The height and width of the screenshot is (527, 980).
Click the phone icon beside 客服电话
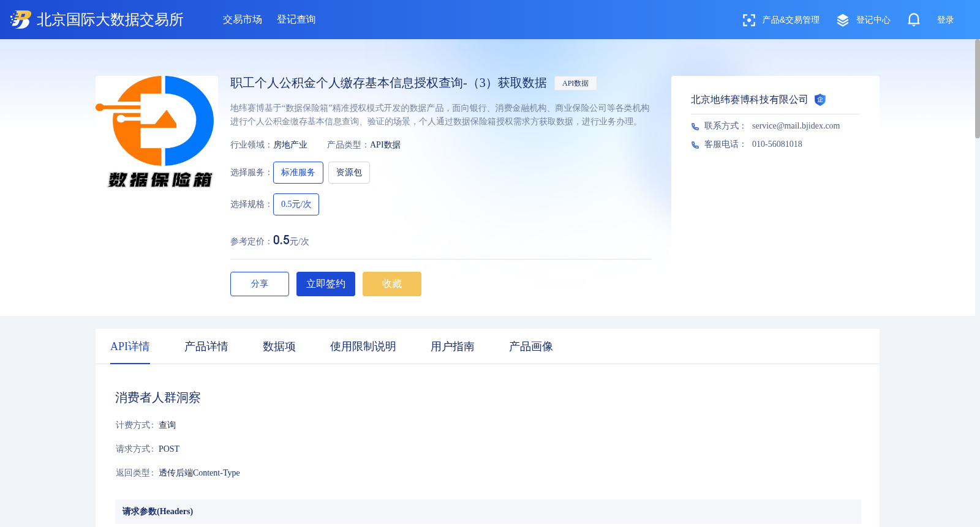click(695, 145)
